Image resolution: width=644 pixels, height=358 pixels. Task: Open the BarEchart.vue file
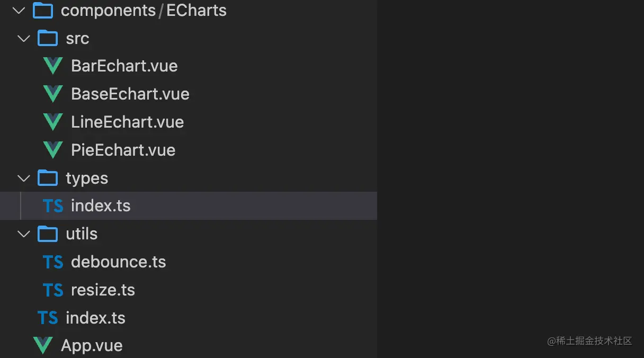[189, 66]
